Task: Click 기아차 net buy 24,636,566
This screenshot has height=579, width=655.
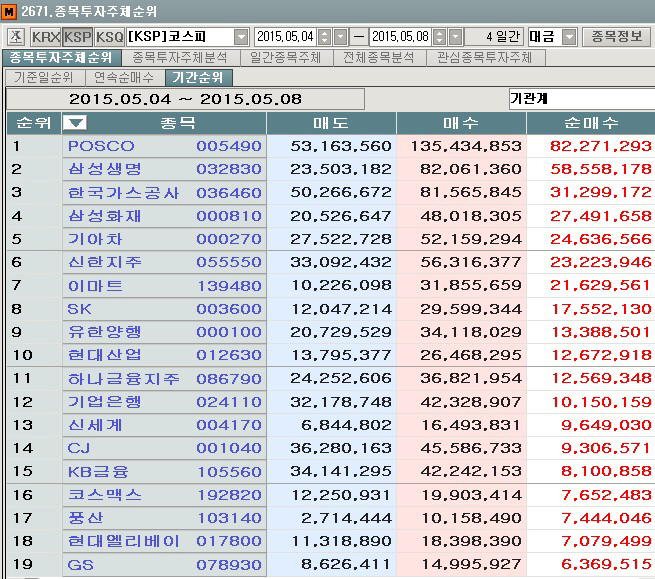Action: 600,239
